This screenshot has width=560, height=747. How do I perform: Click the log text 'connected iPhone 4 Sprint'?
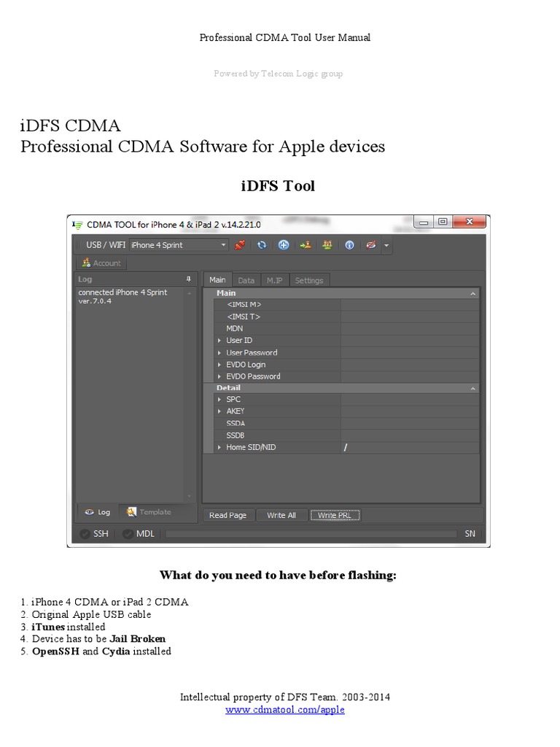[122, 293]
